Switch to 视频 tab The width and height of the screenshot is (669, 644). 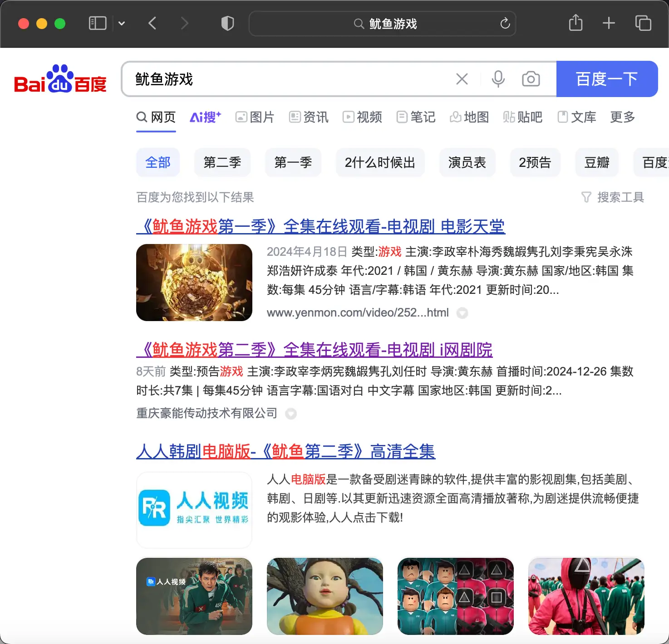pos(362,117)
